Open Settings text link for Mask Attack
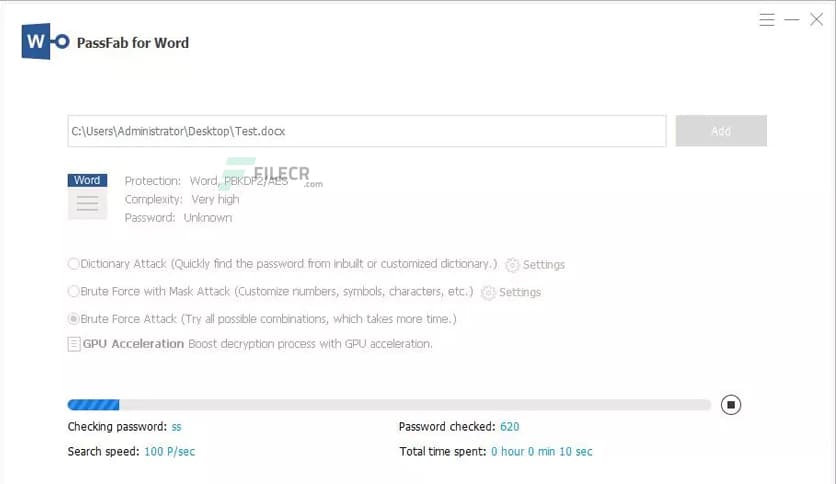The height and width of the screenshot is (484, 836). 520,293
